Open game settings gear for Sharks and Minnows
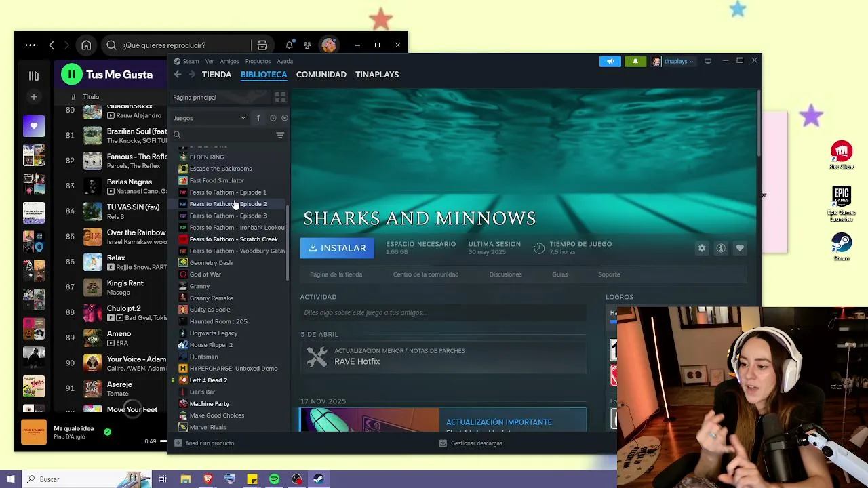 pyautogui.click(x=702, y=248)
